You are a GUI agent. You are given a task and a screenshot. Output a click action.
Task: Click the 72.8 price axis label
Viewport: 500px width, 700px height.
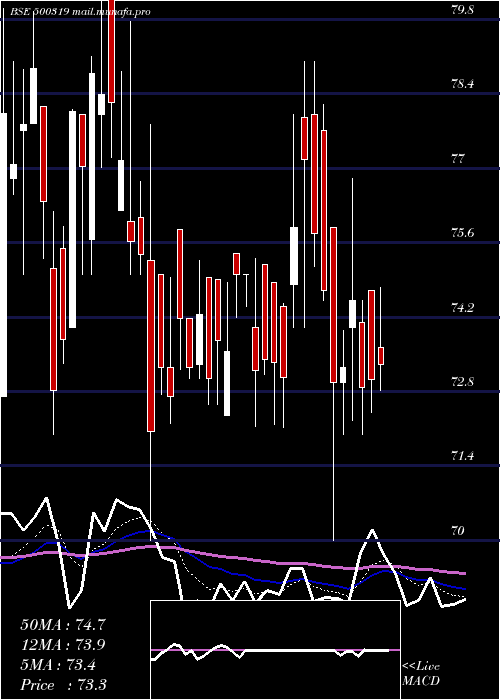click(463, 382)
